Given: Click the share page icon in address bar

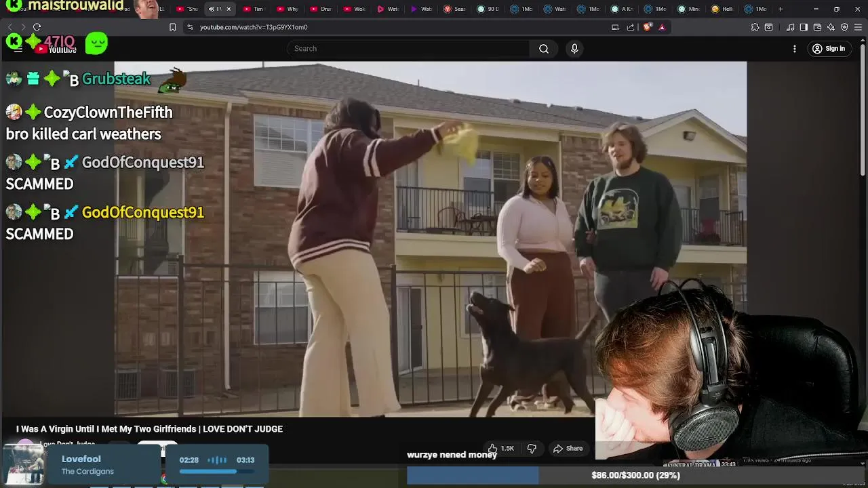Looking at the screenshot, I should click(631, 27).
